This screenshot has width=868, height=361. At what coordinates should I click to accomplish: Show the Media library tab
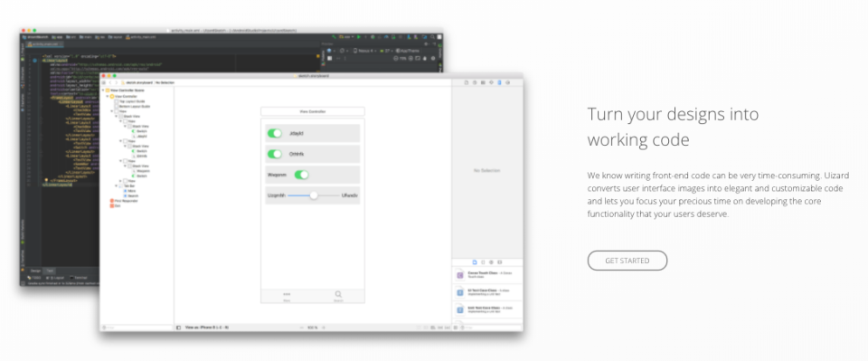click(x=499, y=261)
